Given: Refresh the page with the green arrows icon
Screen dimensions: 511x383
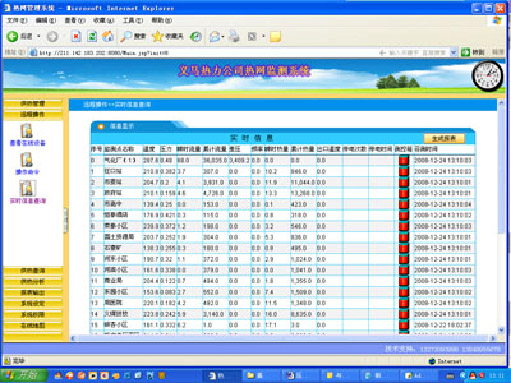Looking at the screenshot, I should (x=92, y=36).
